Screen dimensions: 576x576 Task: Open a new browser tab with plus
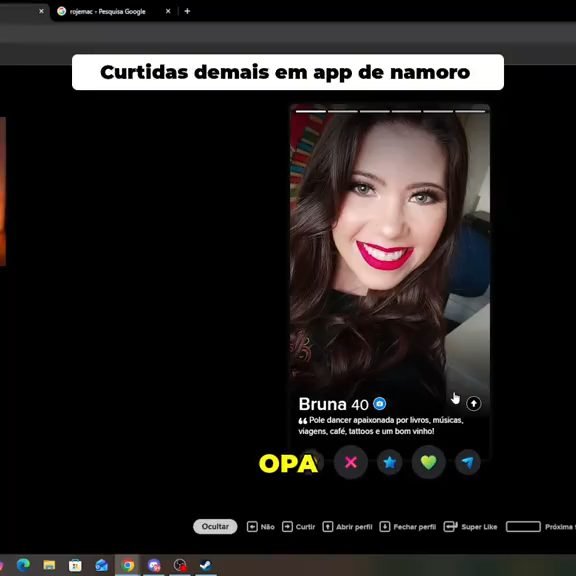pos(187,11)
